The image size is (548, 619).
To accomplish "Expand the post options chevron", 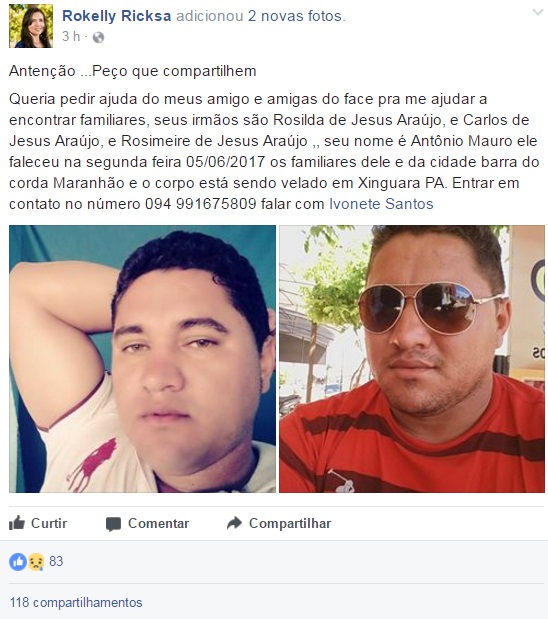I will coord(538,12).
